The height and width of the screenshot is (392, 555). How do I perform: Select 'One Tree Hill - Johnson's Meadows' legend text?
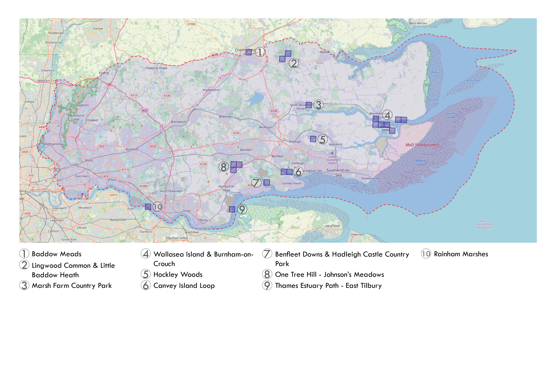click(329, 274)
